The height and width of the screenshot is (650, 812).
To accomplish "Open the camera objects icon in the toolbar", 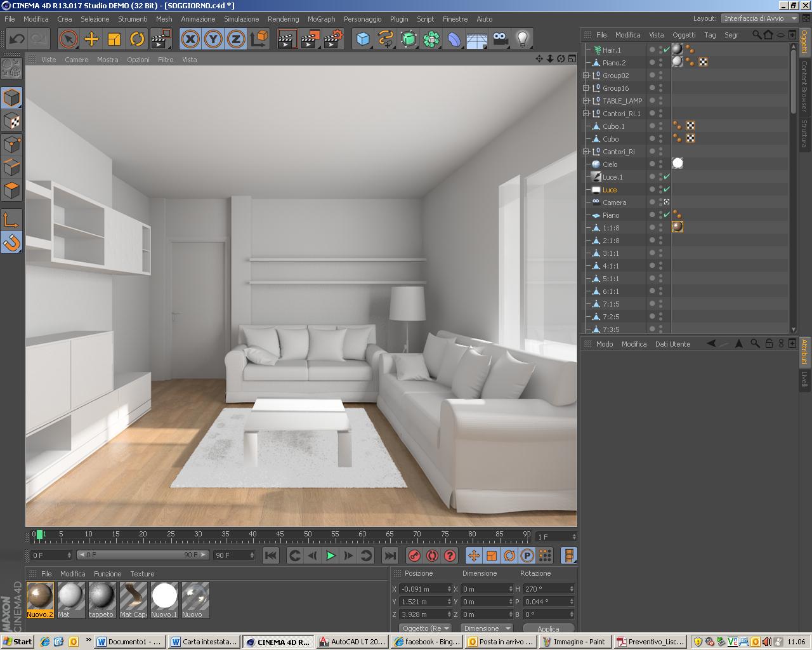I will point(500,39).
